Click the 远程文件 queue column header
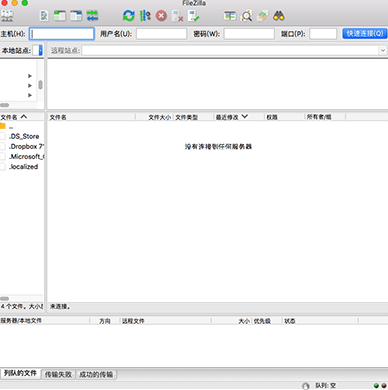This screenshot has width=388, height=390. (x=165, y=321)
